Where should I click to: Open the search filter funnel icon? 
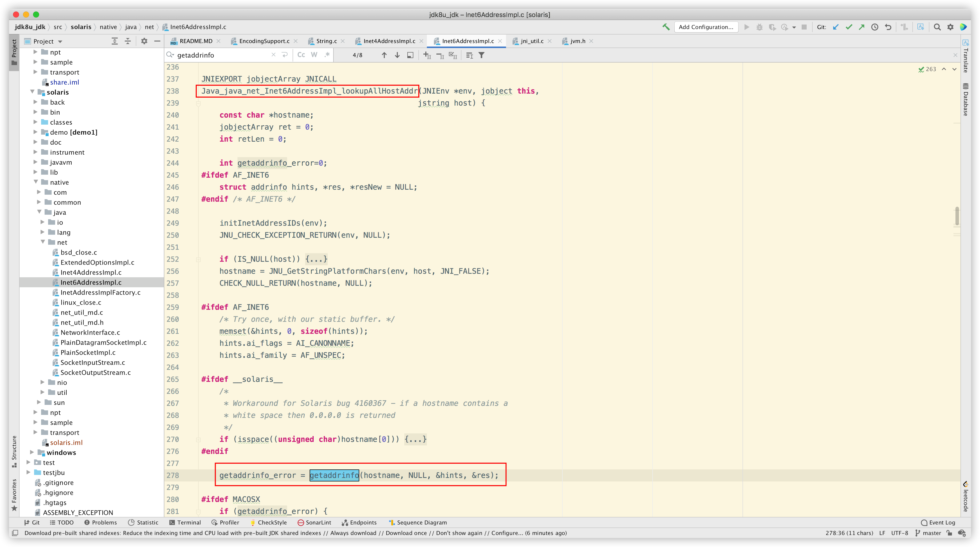point(481,55)
